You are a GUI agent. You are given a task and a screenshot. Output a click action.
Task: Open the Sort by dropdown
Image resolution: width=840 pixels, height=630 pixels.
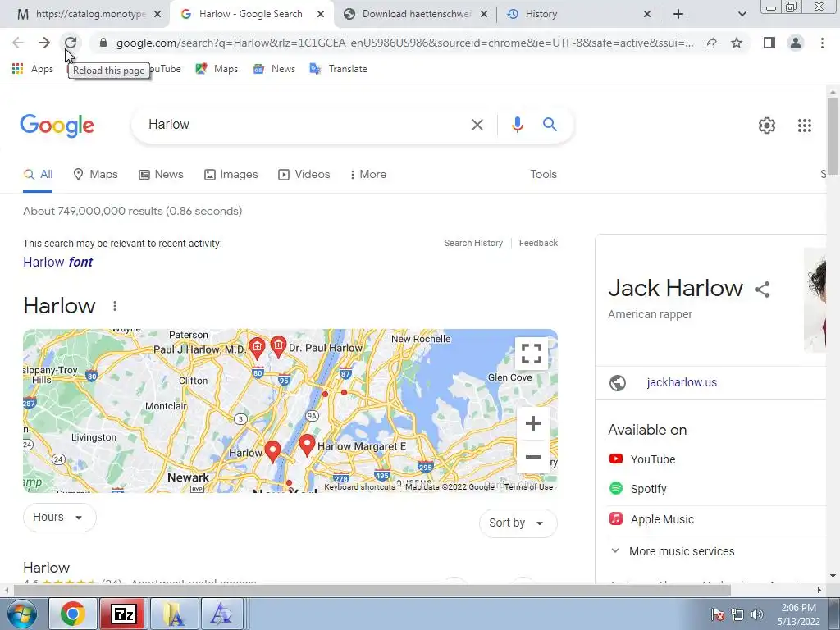(x=518, y=523)
